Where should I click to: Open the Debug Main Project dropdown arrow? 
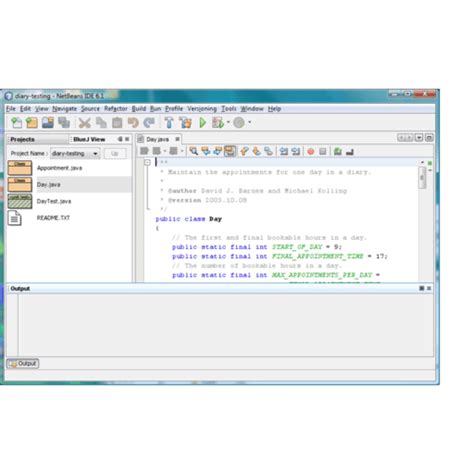pos(228,122)
